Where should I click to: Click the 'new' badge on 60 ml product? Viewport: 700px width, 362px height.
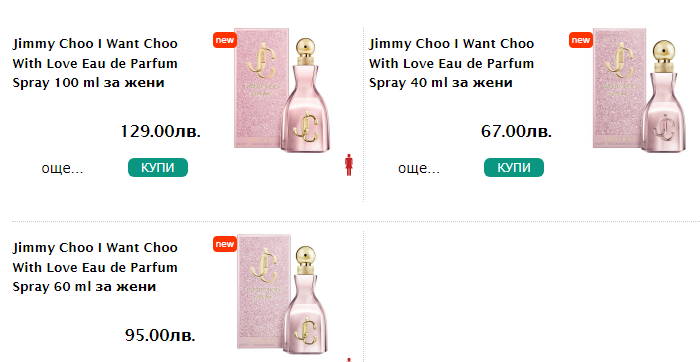[225, 244]
